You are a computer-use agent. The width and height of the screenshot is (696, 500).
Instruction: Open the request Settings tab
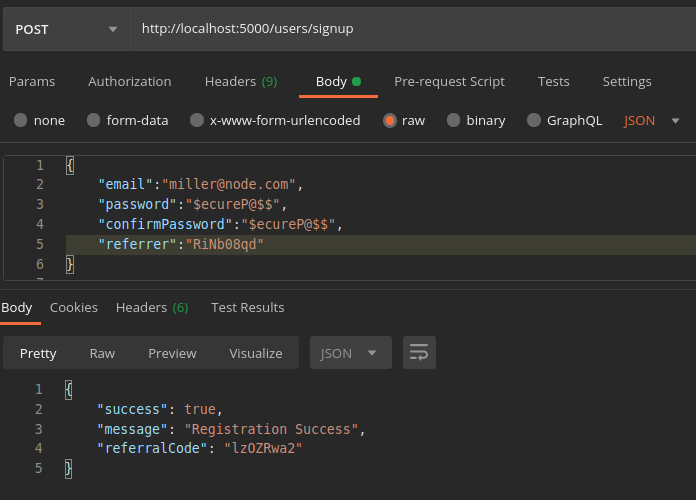[x=626, y=82]
